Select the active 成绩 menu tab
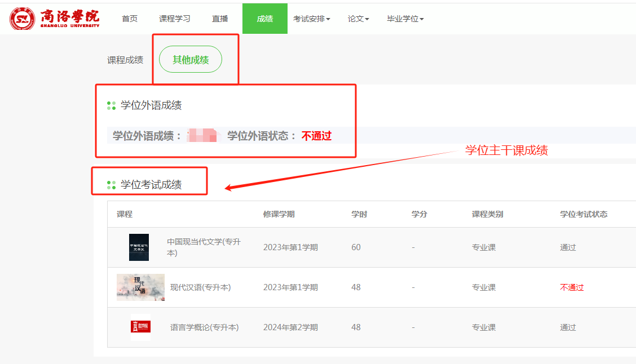The image size is (636, 364). click(265, 19)
